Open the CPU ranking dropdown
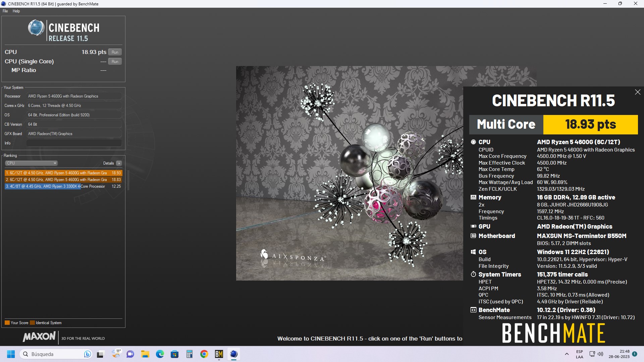The image size is (644, 362). 31,163
